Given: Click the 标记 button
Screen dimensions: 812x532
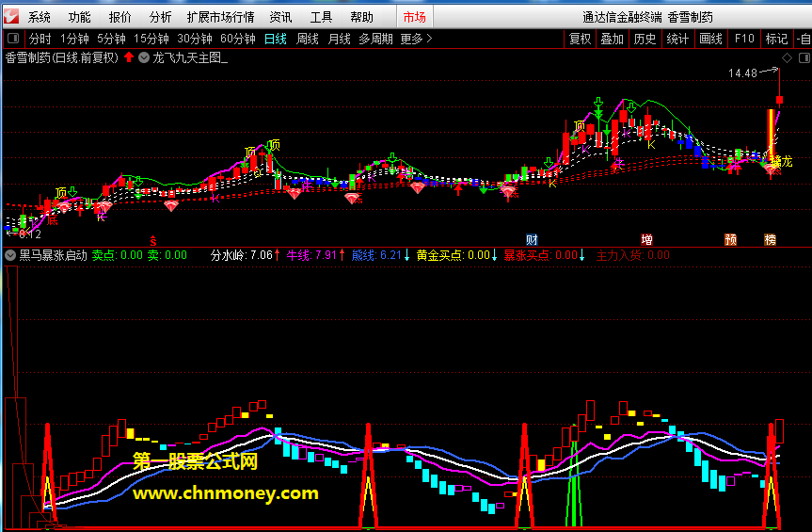Looking at the screenshot, I should point(776,39).
